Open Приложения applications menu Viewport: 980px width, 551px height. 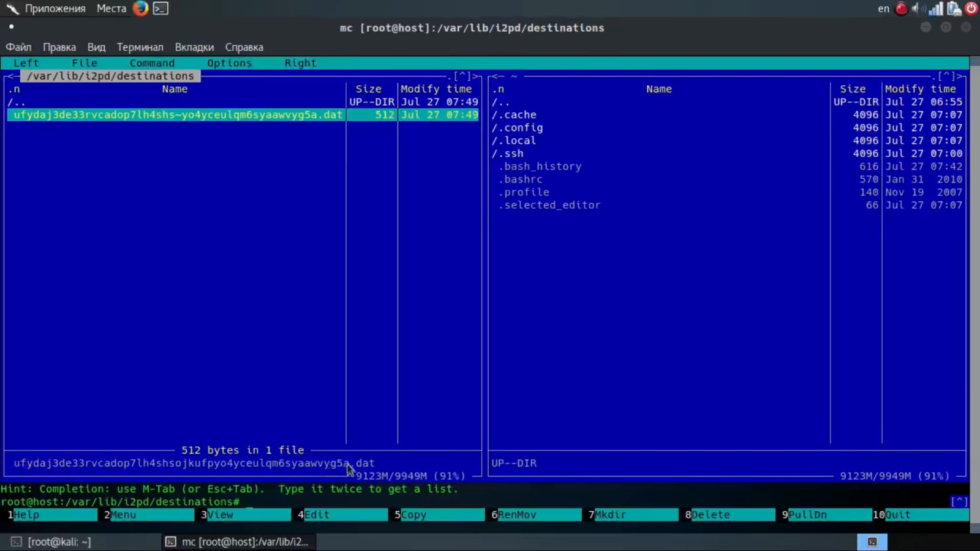click(55, 9)
